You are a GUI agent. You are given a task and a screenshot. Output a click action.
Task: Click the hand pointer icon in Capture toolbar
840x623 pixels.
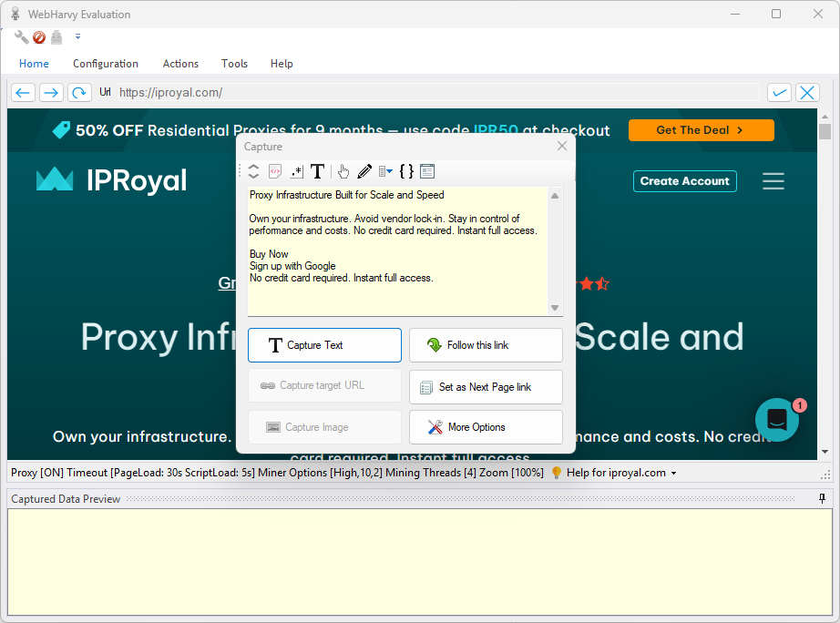343,171
